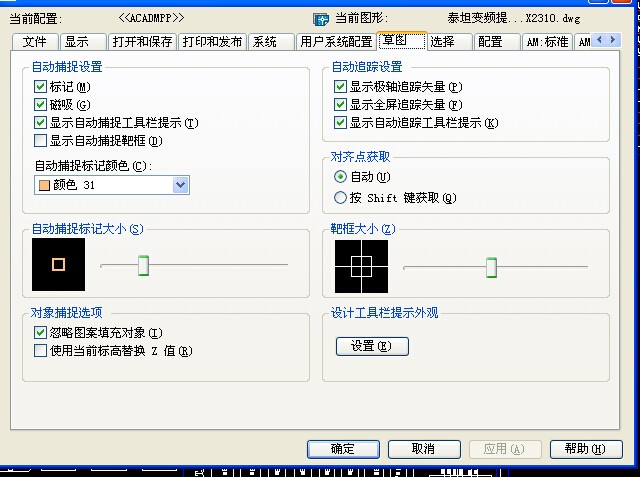Select the 自动(U) radio option
Image resolution: width=640 pixels, height=477 pixels.
[x=340, y=177]
